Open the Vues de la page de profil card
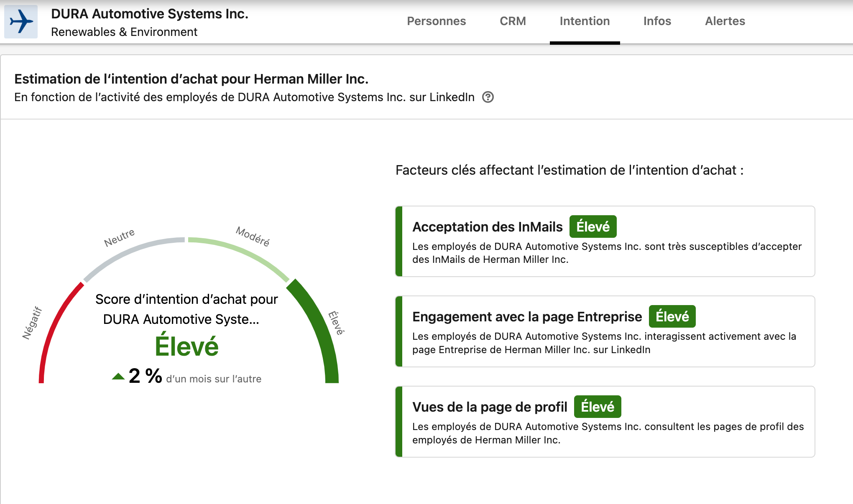This screenshot has height=504, width=853. pos(605,422)
